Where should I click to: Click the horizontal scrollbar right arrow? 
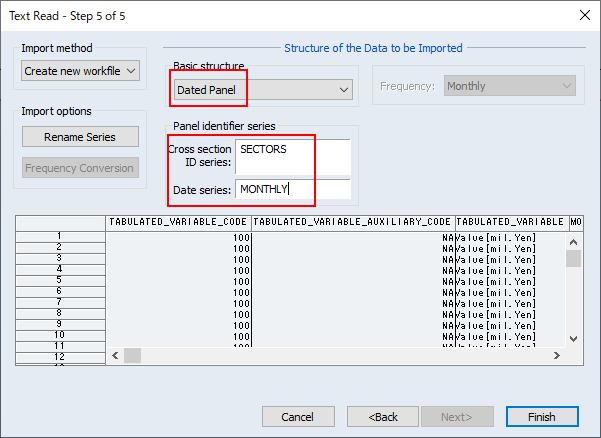point(556,355)
